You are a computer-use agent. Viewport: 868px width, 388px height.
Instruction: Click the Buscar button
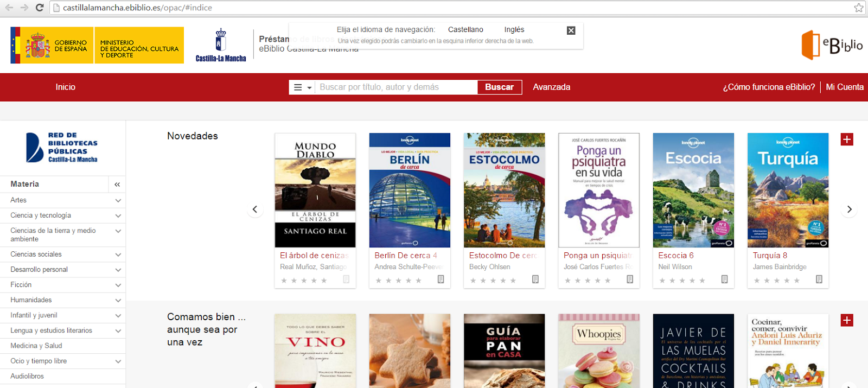point(499,87)
